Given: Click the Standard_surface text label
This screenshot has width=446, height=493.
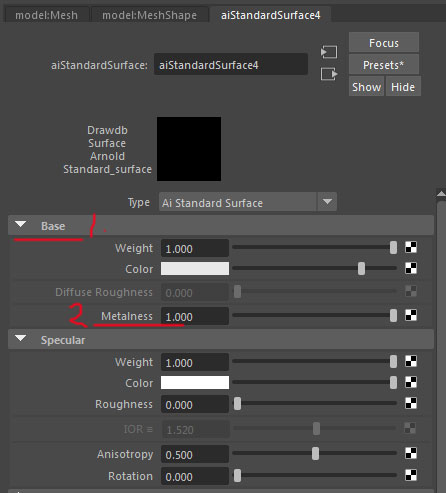Looking at the screenshot, I should 107,169.
